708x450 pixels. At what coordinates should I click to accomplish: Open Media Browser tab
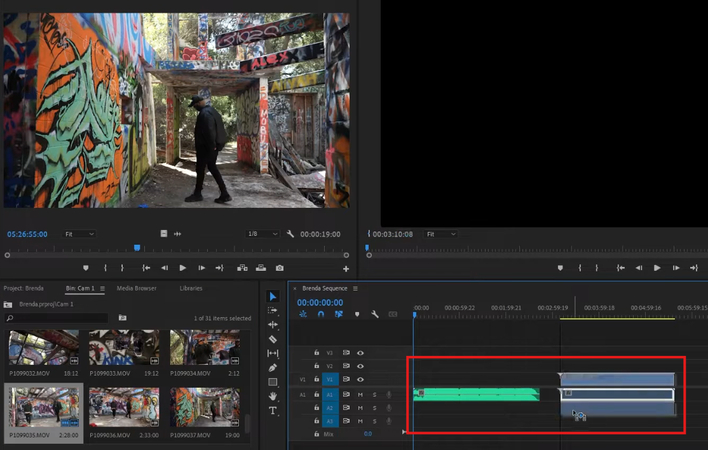(x=136, y=288)
